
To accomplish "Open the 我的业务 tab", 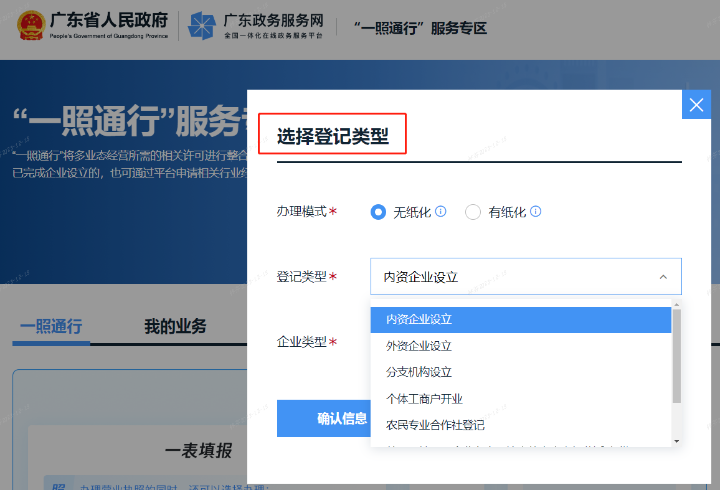I will pyautogui.click(x=175, y=327).
